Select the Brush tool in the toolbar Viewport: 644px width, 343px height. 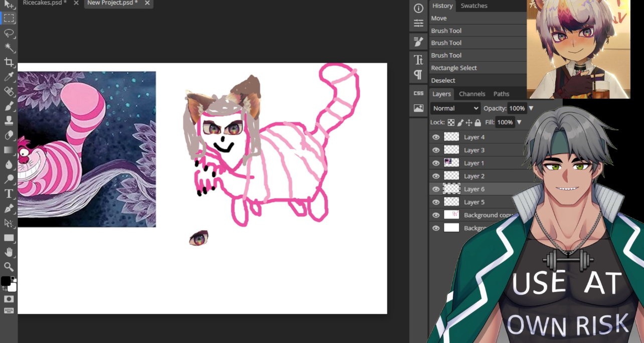click(9, 106)
